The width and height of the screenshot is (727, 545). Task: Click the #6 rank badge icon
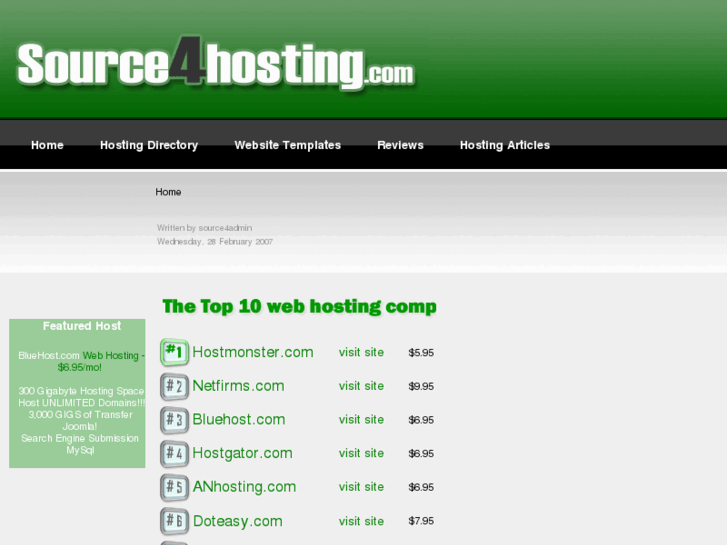click(174, 521)
